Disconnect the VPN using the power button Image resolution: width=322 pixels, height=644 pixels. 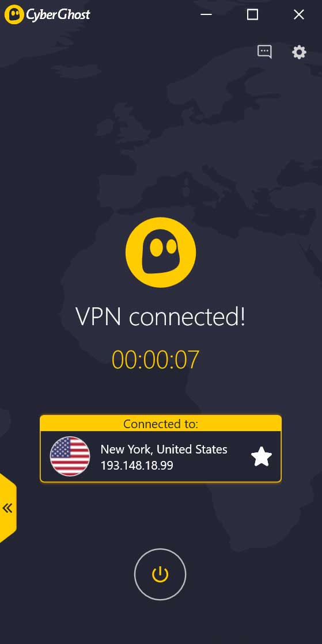pos(160,574)
